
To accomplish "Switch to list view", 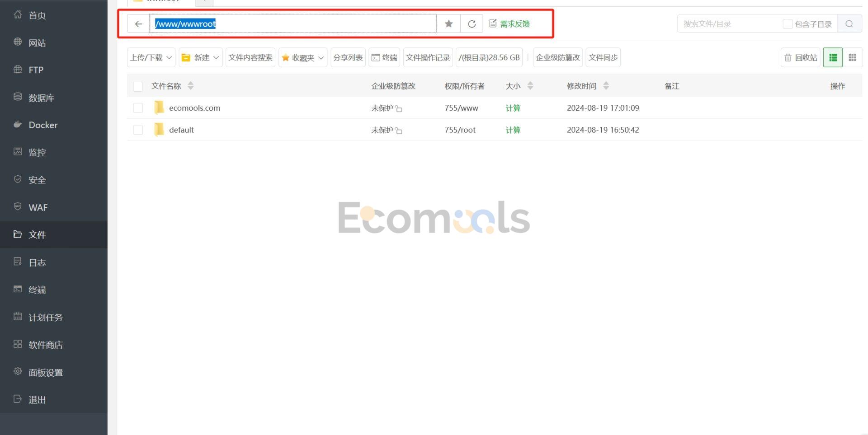I will [833, 57].
